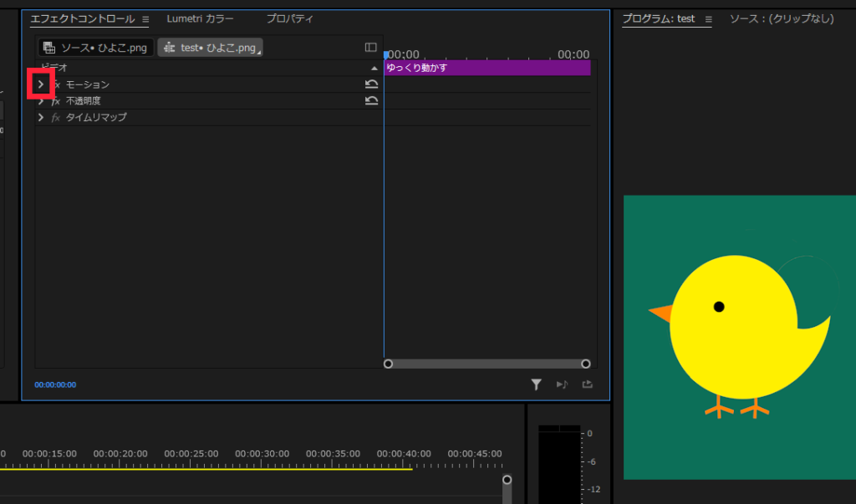Select the ソース• ひよこ.png source clip button
The image size is (856, 504).
pos(95,48)
